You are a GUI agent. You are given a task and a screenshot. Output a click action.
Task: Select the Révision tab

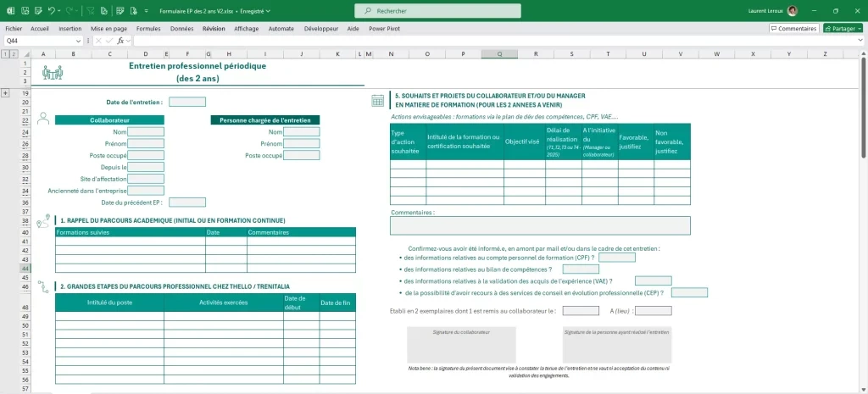click(214, 28)
